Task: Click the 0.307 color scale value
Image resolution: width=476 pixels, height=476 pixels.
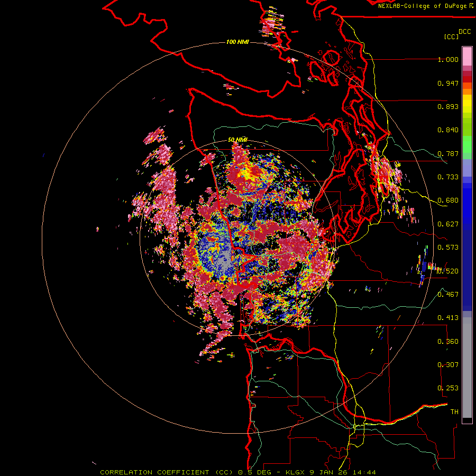Action: click(448, 365)
